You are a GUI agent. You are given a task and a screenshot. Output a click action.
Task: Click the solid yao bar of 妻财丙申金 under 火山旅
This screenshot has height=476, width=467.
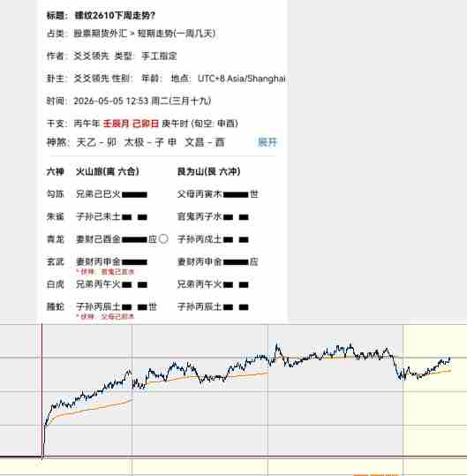coord(134,262)
